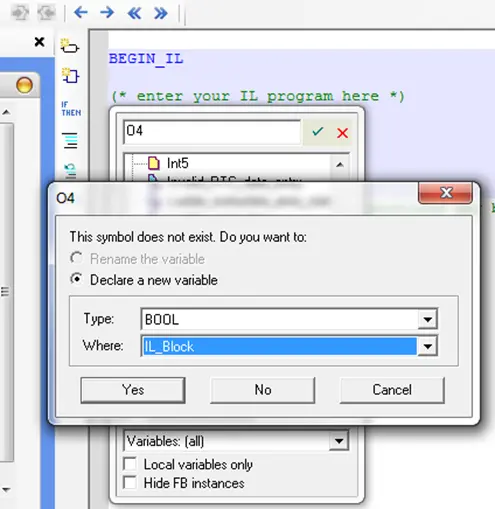495x509 pixels.
Task: Click the enter your IL program comment
Action: click(x=258, y=96)
